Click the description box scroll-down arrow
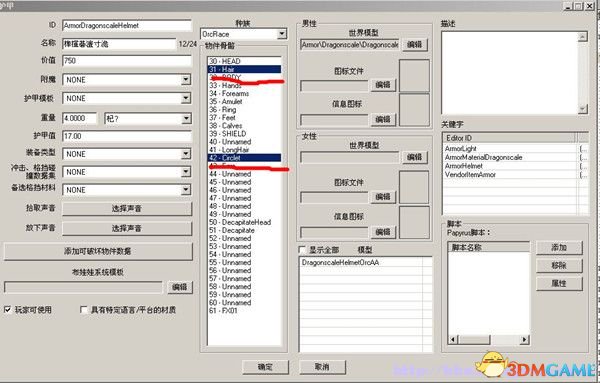The width and height of the screenshot is (600, 383). click(x=583, y=109)
